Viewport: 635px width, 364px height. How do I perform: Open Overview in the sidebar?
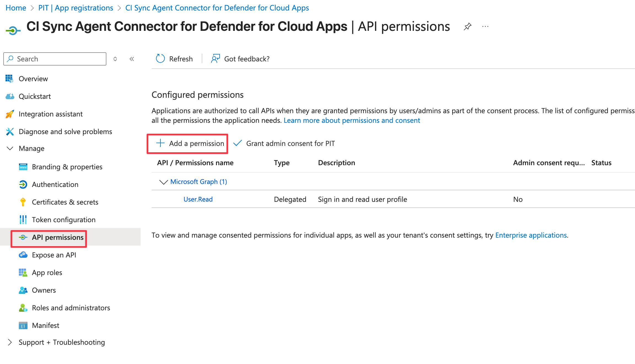33,79
